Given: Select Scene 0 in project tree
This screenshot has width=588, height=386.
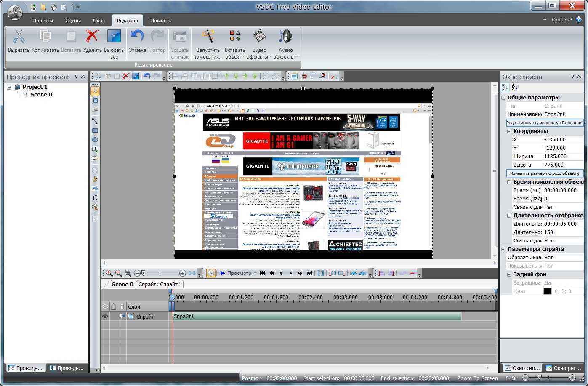Looking at the screenshot, I should (41, 94).
